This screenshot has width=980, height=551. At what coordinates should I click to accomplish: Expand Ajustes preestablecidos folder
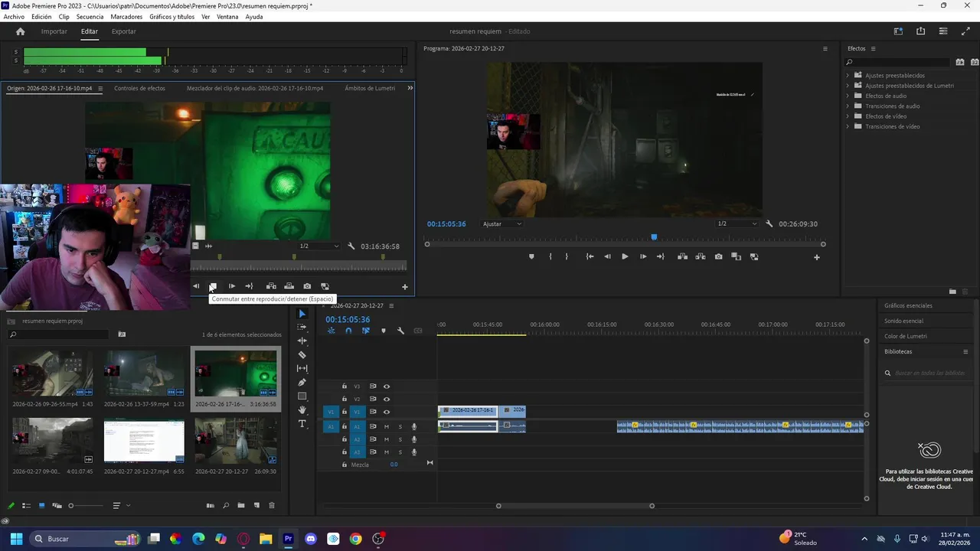[x=848, y=75]
